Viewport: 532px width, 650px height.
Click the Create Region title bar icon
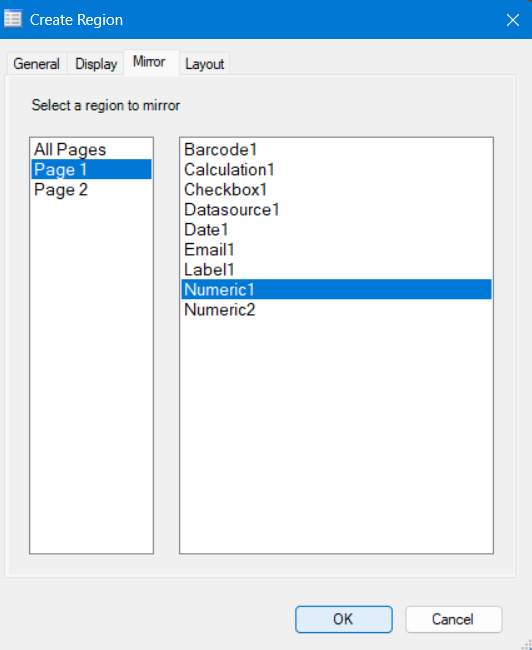13,19
